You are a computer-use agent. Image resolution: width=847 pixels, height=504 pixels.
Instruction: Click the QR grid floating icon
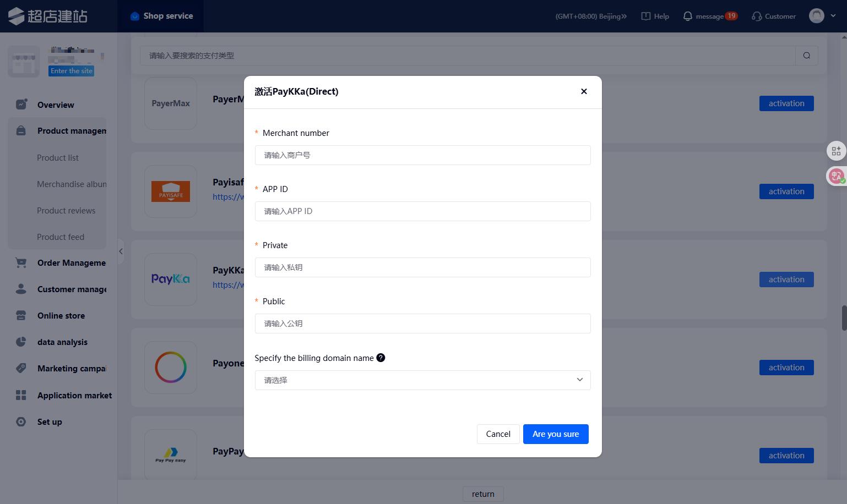click(x=836, y=151)
